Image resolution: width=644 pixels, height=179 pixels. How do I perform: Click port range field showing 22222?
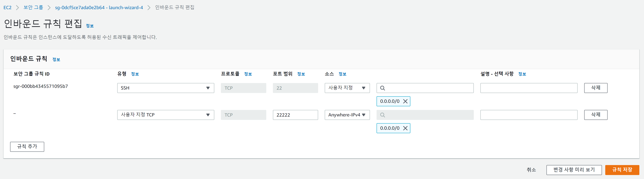[x=295, y=115]
